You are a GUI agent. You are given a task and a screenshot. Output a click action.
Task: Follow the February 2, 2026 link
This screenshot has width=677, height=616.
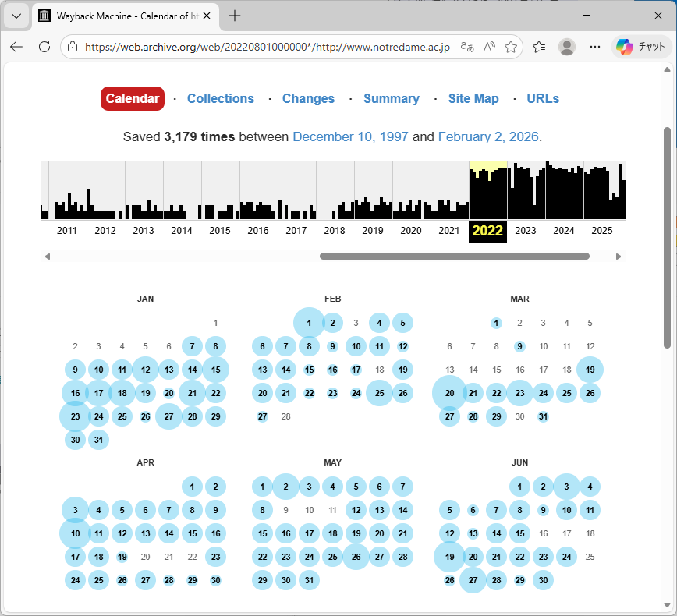pos(487,137)
